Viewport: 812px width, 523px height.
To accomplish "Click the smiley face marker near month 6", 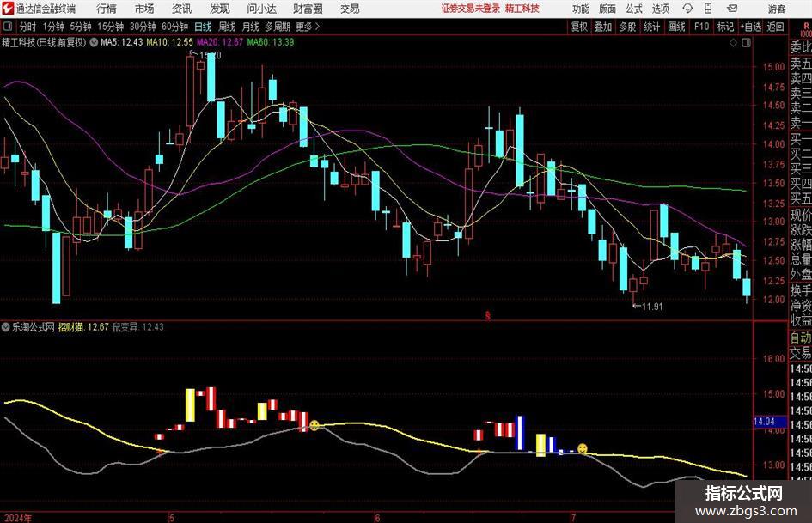I will (314, 426).
